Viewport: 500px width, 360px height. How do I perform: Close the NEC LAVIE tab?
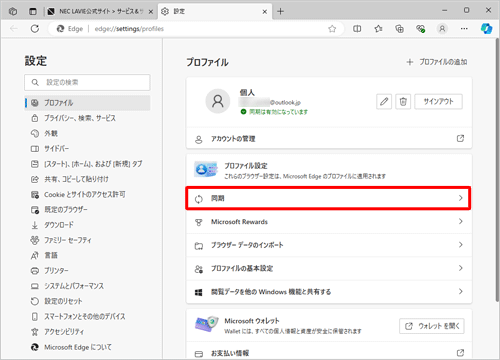(151, 12)
